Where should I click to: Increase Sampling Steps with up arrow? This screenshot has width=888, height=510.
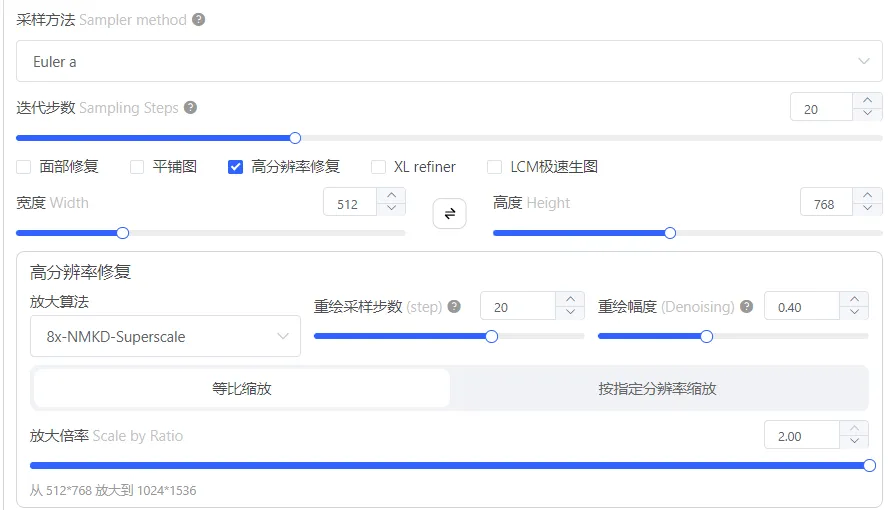tap(868, 100)
